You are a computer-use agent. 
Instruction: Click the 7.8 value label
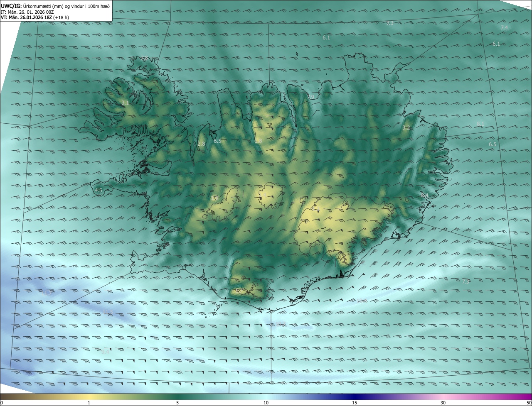click(x=144, y=58)
